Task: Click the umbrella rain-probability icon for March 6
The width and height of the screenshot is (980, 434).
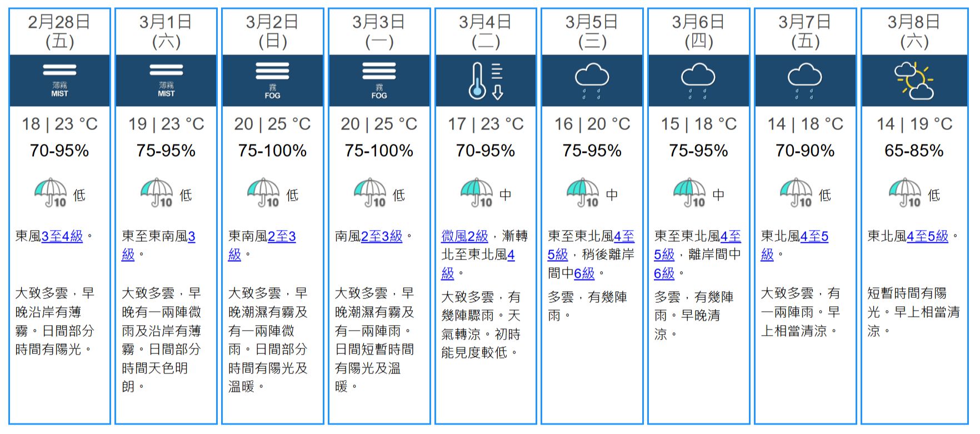Action: (x=689, y=193)
